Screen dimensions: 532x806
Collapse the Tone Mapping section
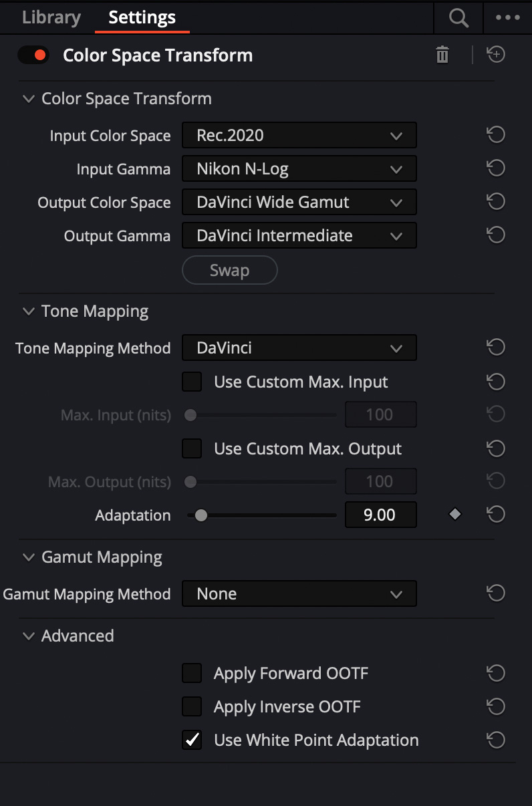click(28, 311)
